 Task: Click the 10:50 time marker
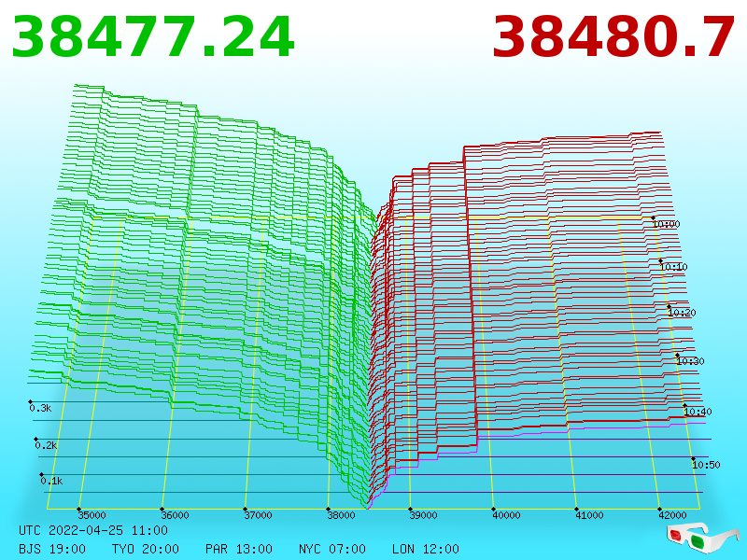coord(706,465)
